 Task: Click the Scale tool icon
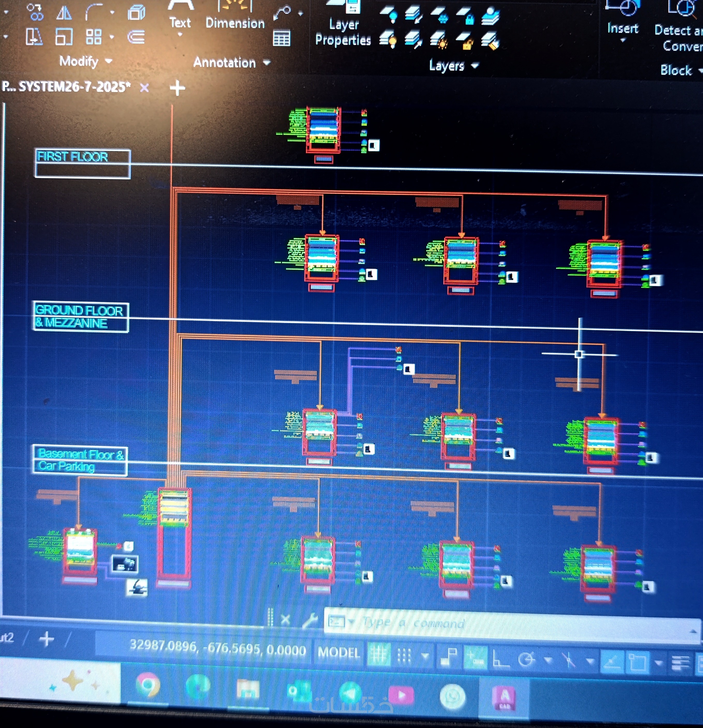point(64,37)
